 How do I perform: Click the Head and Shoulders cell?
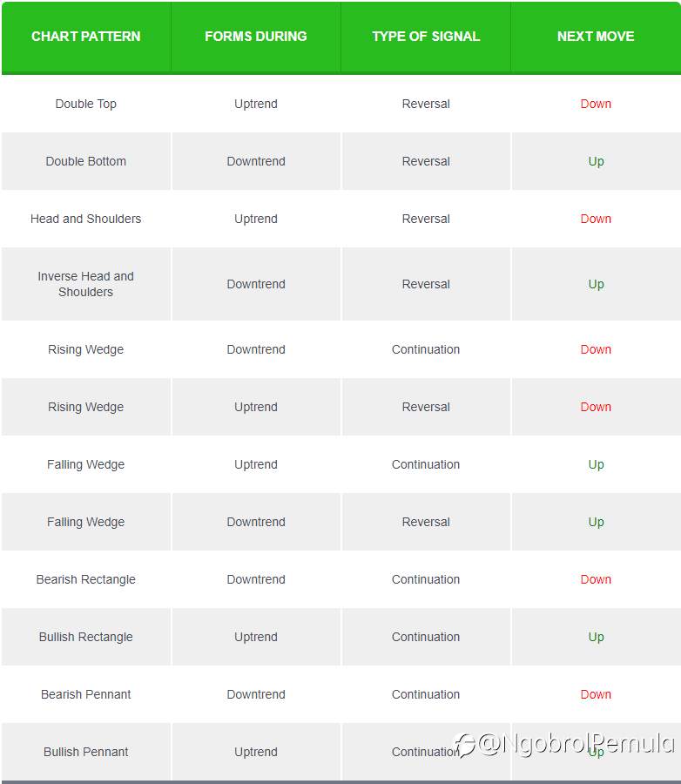[85, 219]
